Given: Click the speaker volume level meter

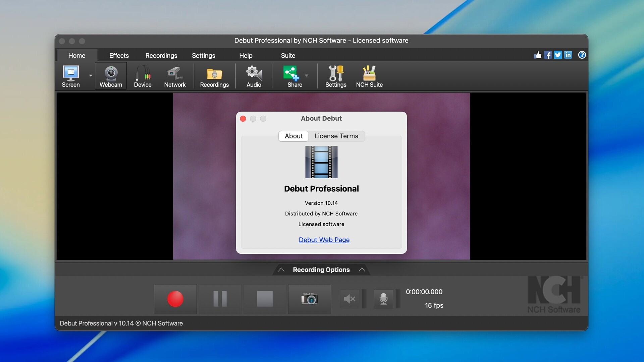Looking at the screenshot, I should tap(364, 299).
